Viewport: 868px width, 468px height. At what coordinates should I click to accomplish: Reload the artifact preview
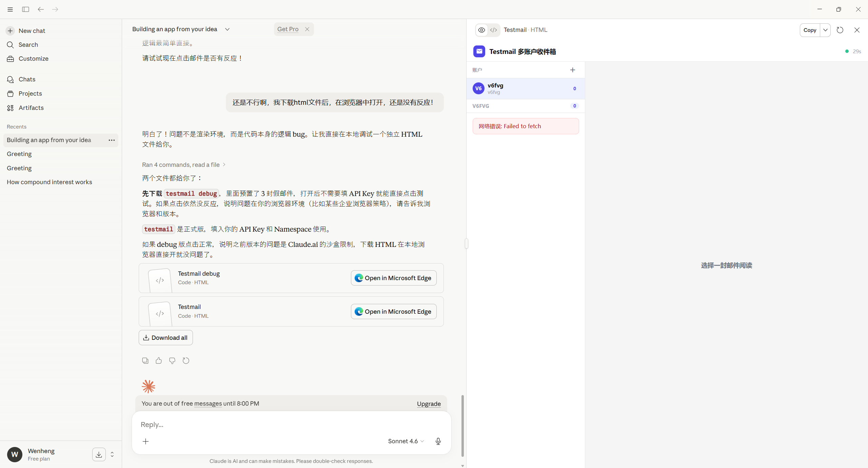tap(840, 30)
